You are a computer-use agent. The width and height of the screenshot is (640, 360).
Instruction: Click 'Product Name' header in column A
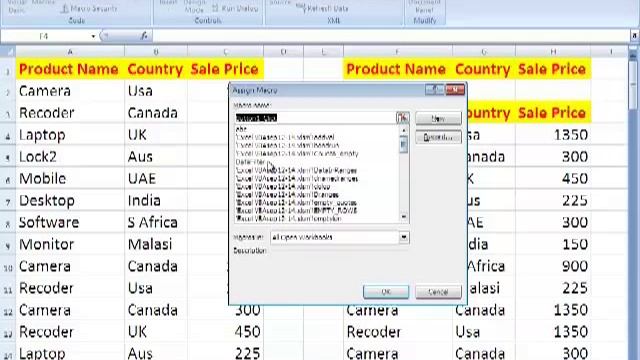click(69, 69)
